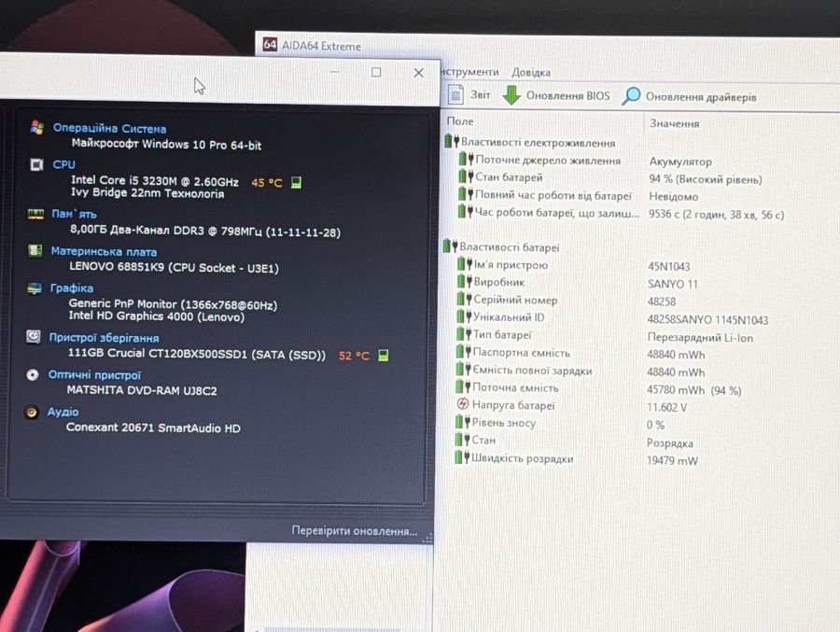
Task: Click the Conexant 20671 SmartAudio HD text
Action: pos(153,428)
